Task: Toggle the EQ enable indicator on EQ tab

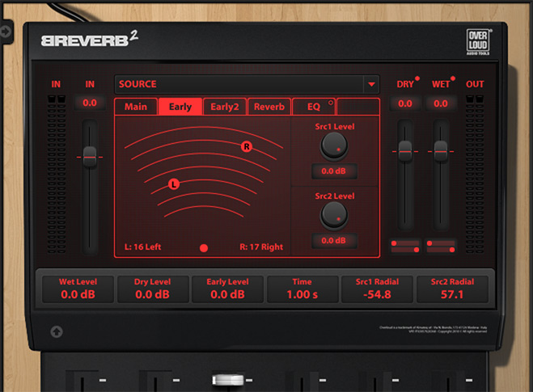Action: tap(331, 103)
